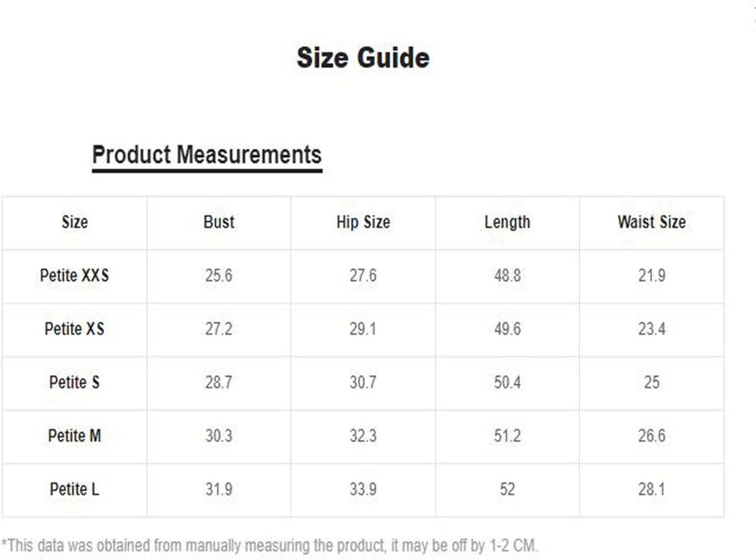Select the Petite L row label
Image resolution: width=756 pixels, height=560 pixels.
coord(75,489)
